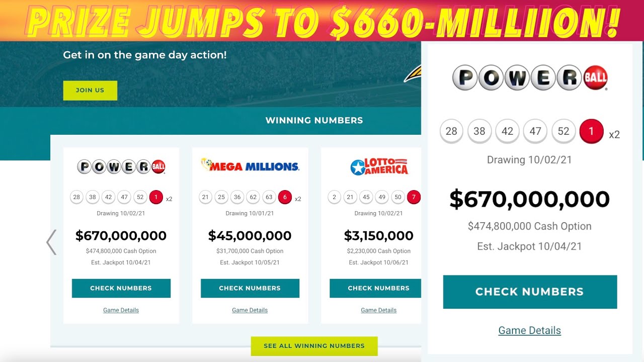The width and height of the screenshot is (644, 362).
Task: Select the WINNING NUMBERS section heading
Action: tap(314, 120)
